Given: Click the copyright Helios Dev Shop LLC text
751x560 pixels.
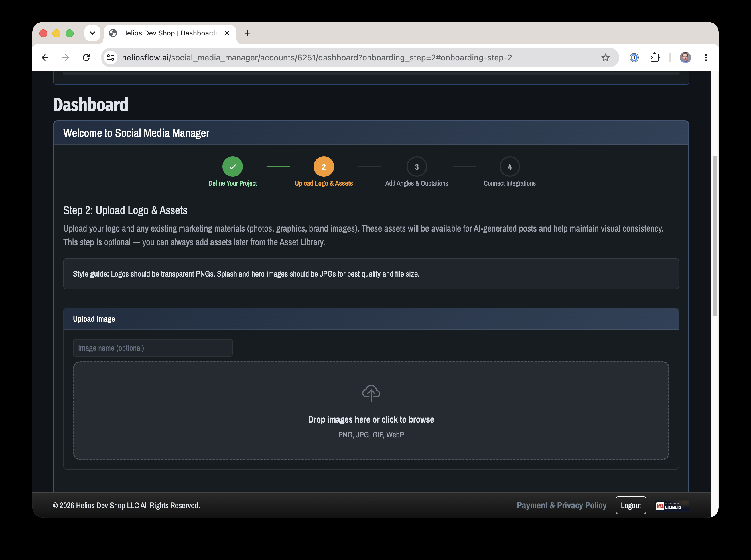Looking at the screenshot, I should [x=126, y=505].
